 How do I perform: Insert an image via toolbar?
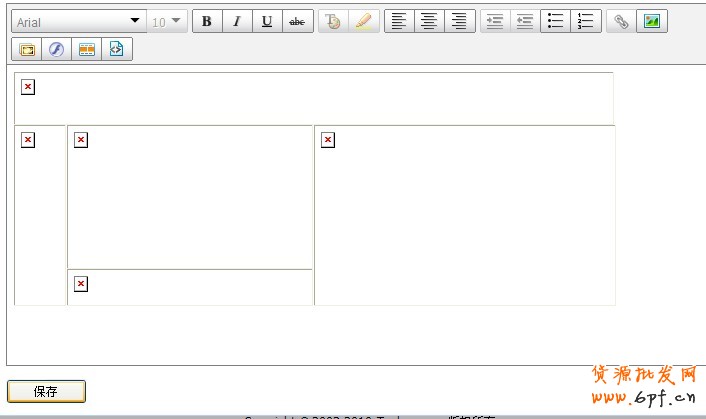coord(652,22)
